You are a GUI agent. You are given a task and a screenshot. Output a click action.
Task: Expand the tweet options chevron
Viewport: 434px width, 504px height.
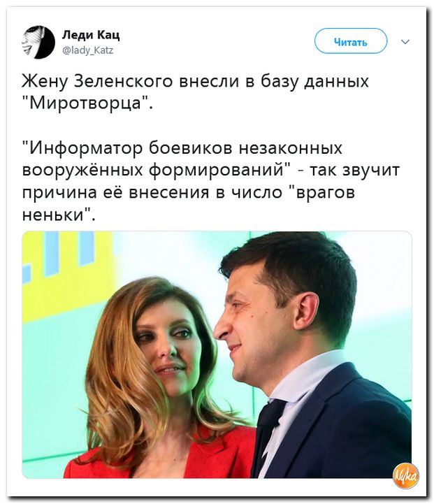(x=405, y=42)
